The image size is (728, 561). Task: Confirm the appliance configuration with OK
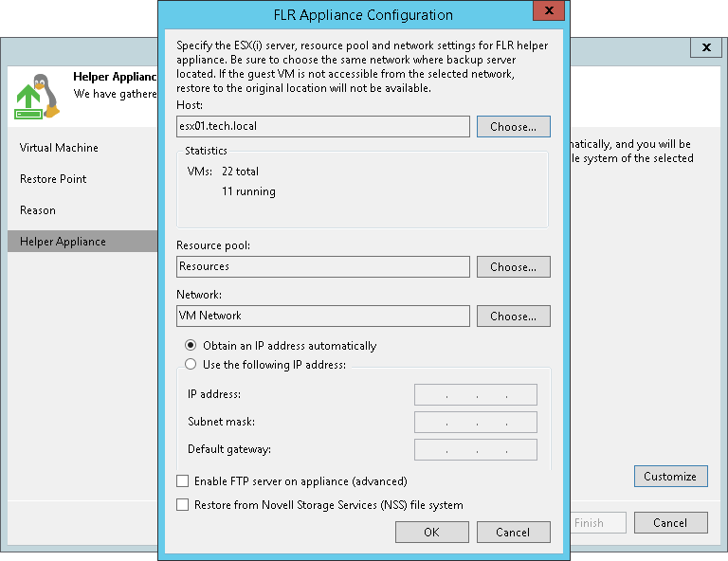432,532
